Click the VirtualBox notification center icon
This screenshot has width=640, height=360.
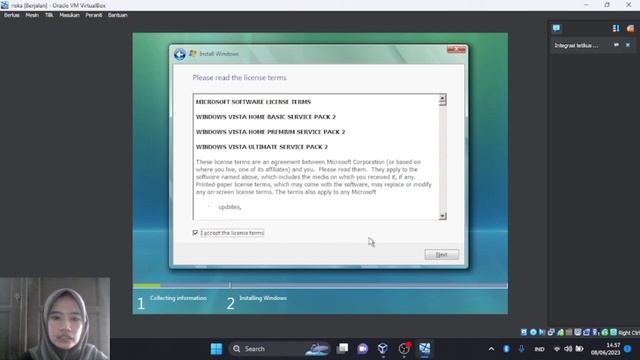coord(556,28)
